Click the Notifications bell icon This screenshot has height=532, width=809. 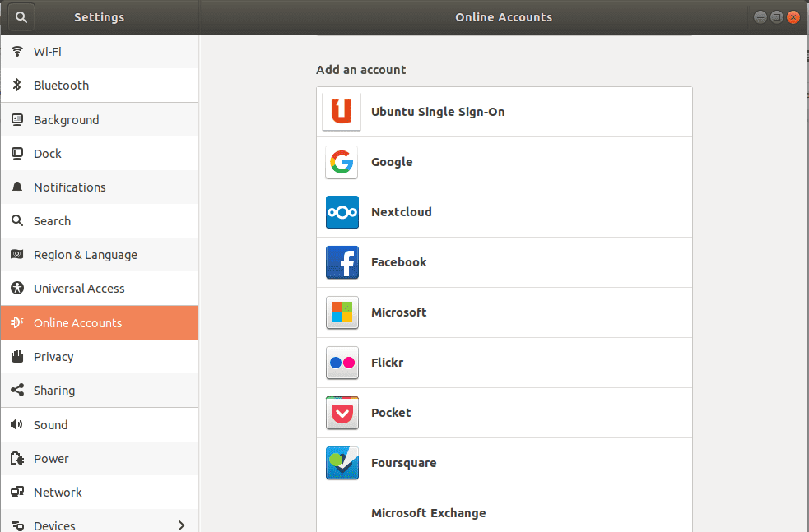pyautogui.click(x=17, y=187)
